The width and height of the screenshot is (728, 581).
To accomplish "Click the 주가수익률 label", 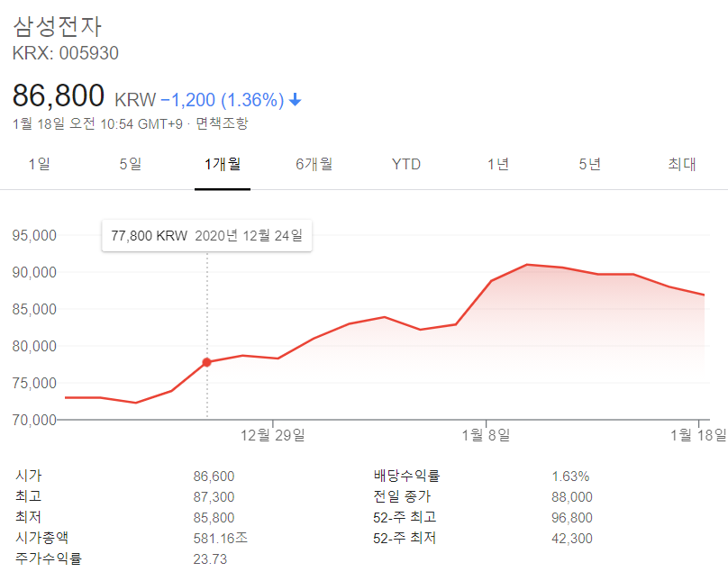I will tap(49, 558).
